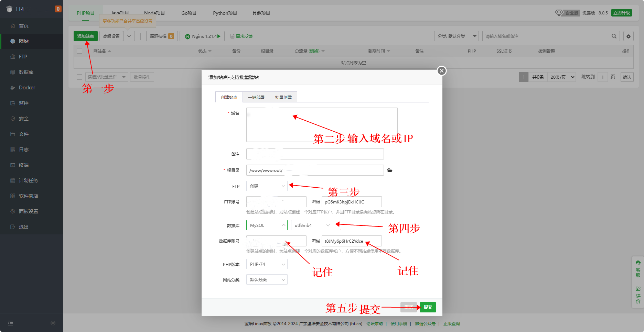
Task: Open the Docker sidebar item
Action: 27,88
